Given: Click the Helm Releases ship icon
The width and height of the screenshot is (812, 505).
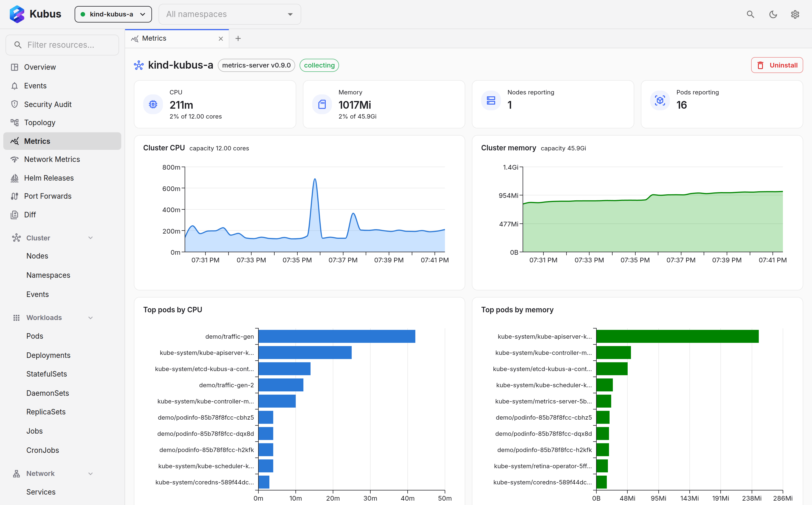Looking at the screenshot, I should coord(14,178).
